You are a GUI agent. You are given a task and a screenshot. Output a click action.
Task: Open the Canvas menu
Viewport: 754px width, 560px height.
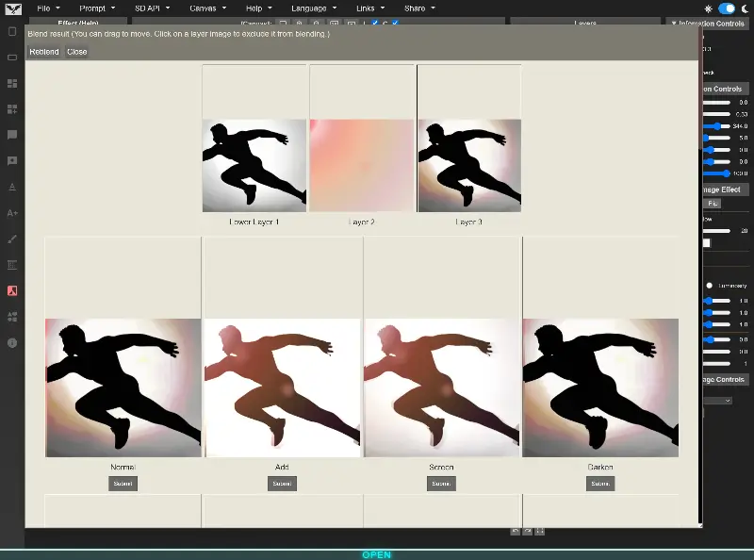click(x=207, y=8)
